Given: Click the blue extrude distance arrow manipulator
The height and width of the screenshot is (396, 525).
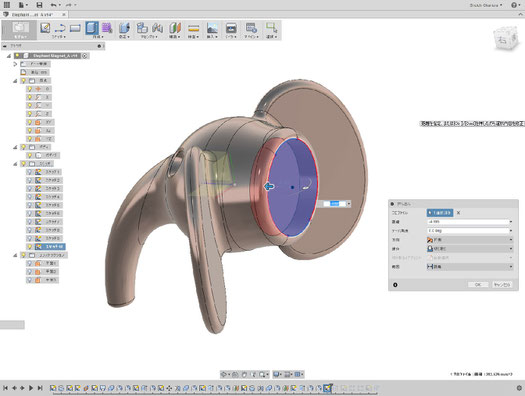Looking at the screenshot, I should (269, 186).
